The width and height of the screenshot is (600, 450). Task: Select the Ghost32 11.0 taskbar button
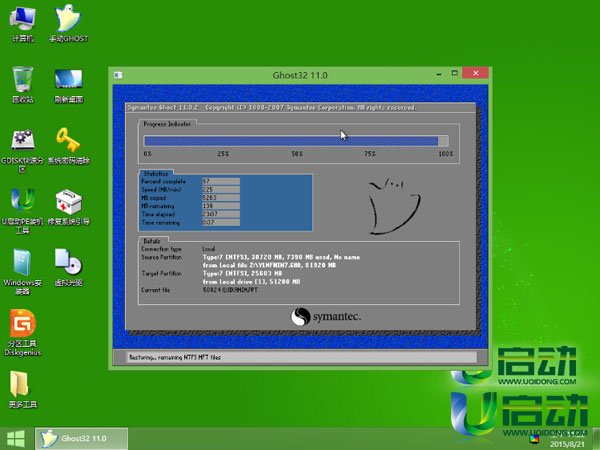click(x=82, y=439)
